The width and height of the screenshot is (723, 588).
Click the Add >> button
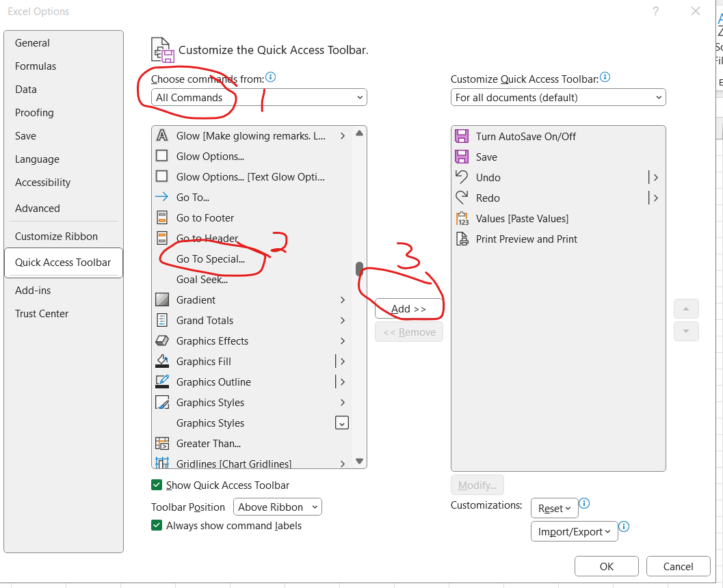click(408, 308)
